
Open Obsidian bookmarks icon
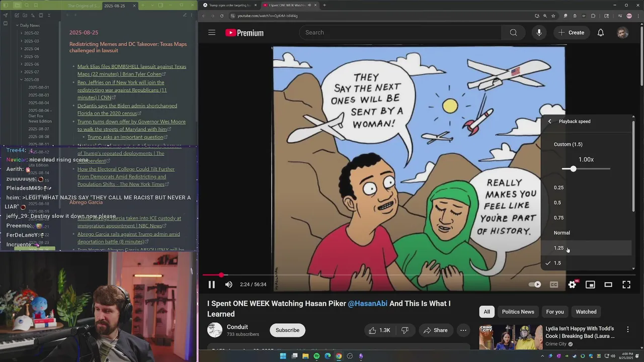coord(36,6)
